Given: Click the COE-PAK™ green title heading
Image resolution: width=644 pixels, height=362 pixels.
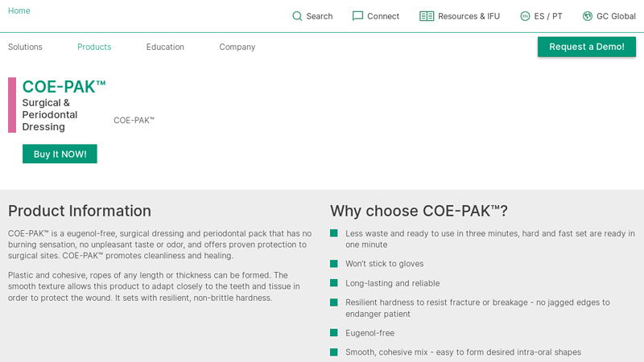Looking at the screenshot, I should coord(64,87).
